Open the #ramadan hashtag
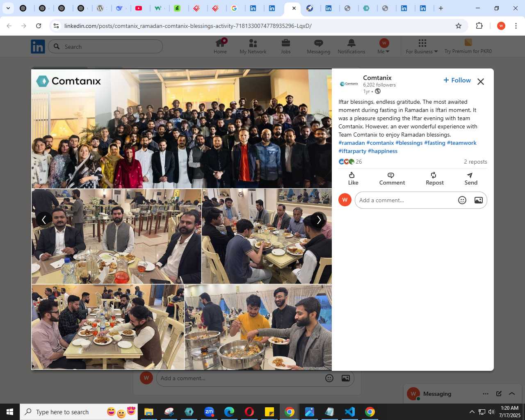Viewport: 525px width, 420px height. [x=352, y=143]
